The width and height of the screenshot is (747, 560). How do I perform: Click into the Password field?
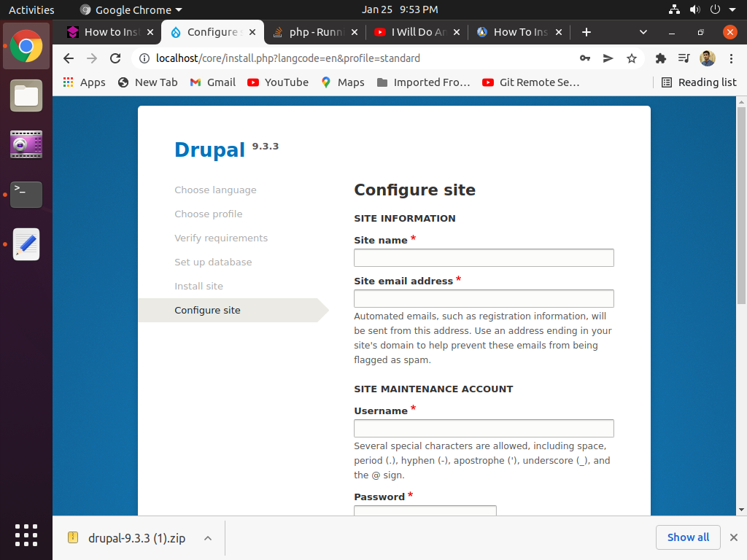pyautogui.click(x=425, y=510)
